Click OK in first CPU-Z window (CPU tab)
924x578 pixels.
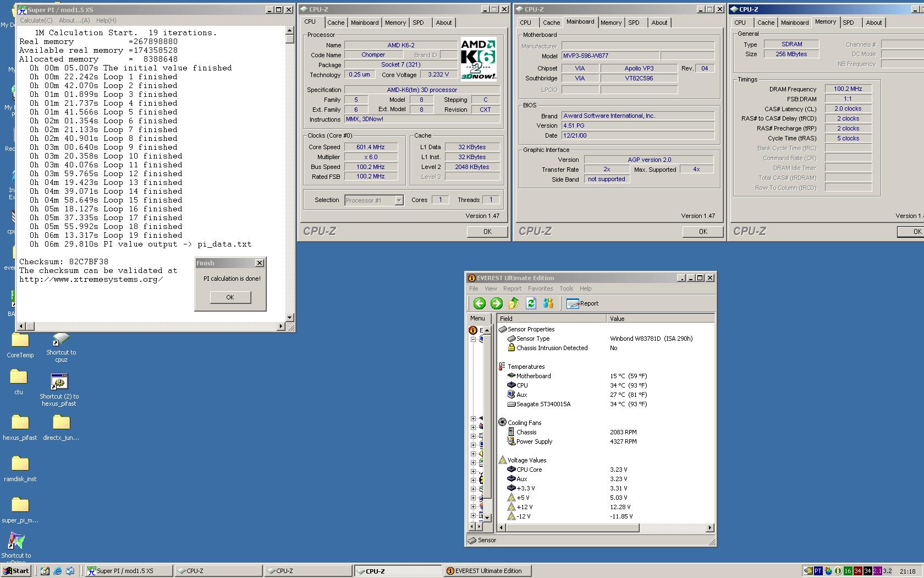487,232
